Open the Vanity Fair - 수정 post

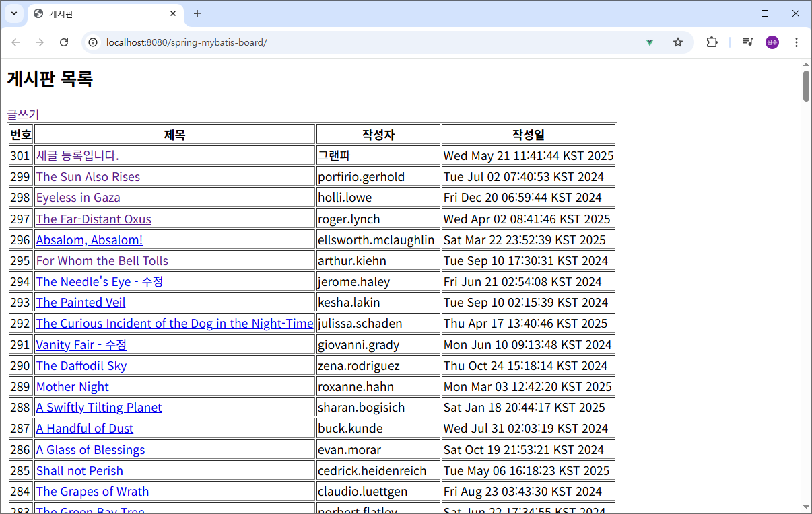point(81,344)
